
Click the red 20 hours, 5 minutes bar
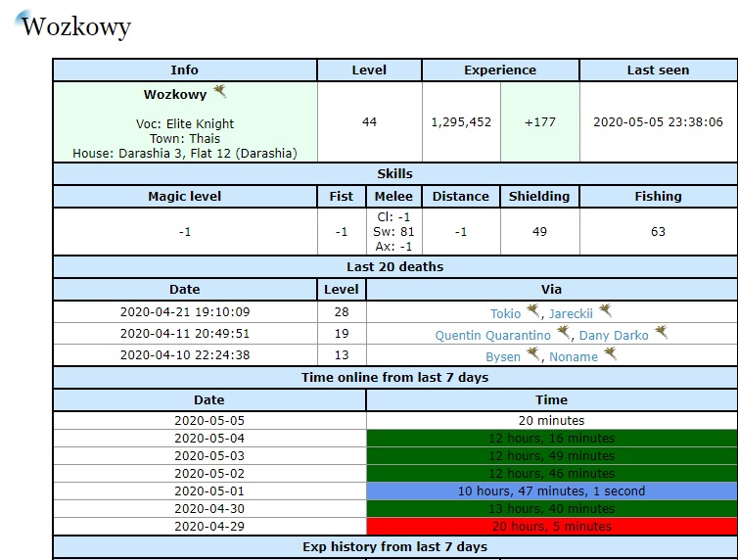tap(551, 527)
